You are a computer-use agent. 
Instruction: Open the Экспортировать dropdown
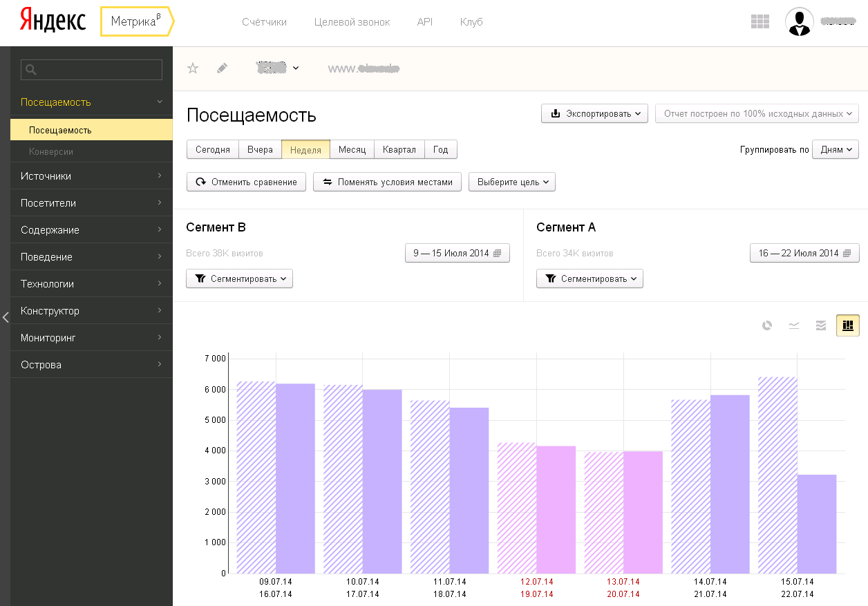pos(594,113)
